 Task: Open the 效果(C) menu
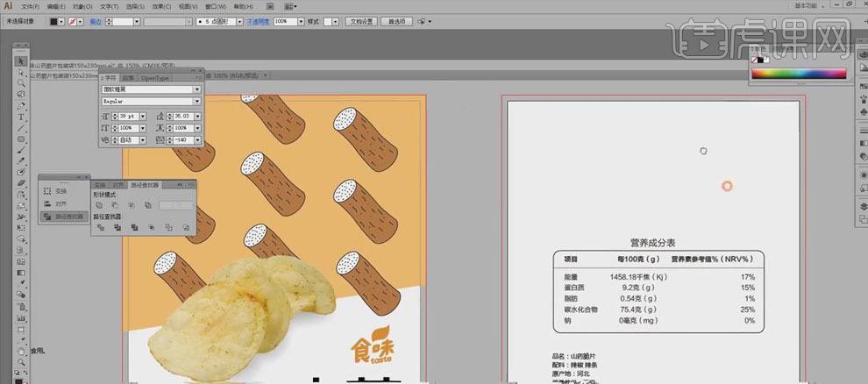(161, 7)
